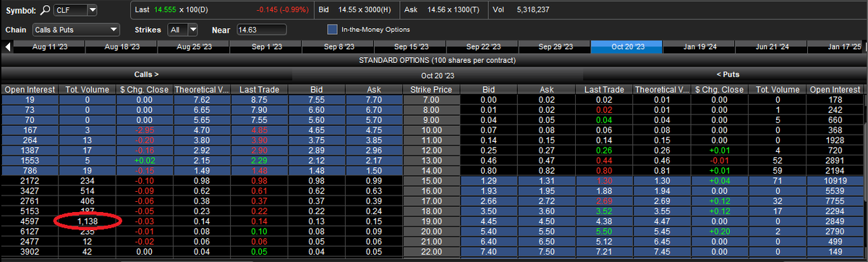
Task: Click the Near price input field
Action: pyautogui.click(x=261, y=30)
